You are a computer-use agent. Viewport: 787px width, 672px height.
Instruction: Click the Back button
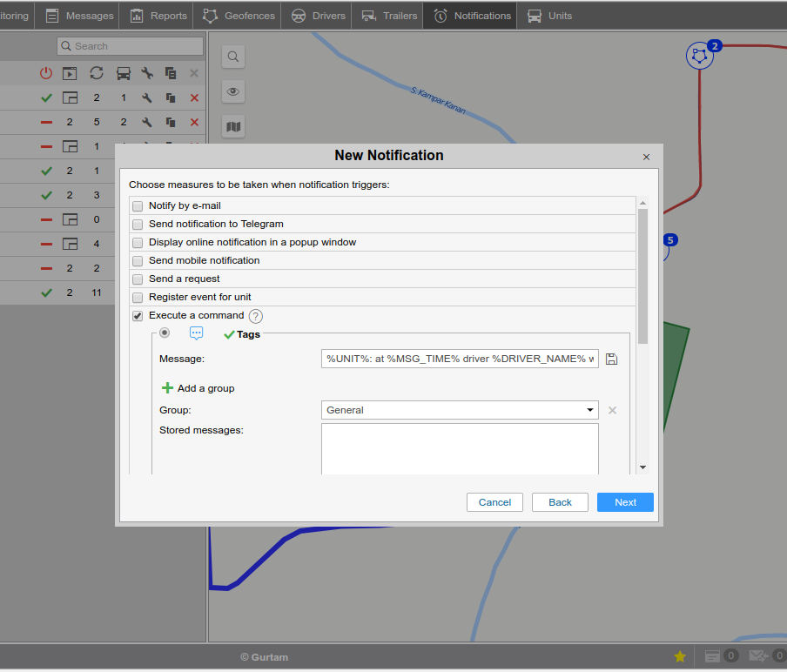(560, 502)
